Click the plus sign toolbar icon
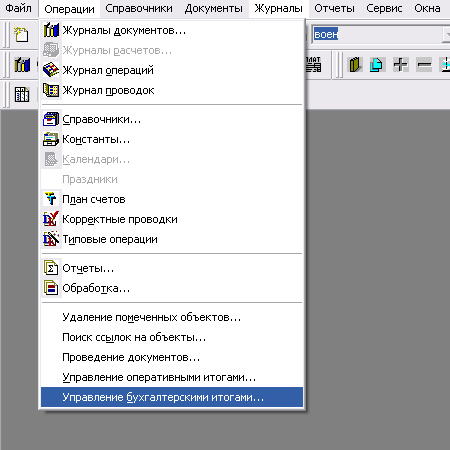450x450 pixels. coord(400,64)
